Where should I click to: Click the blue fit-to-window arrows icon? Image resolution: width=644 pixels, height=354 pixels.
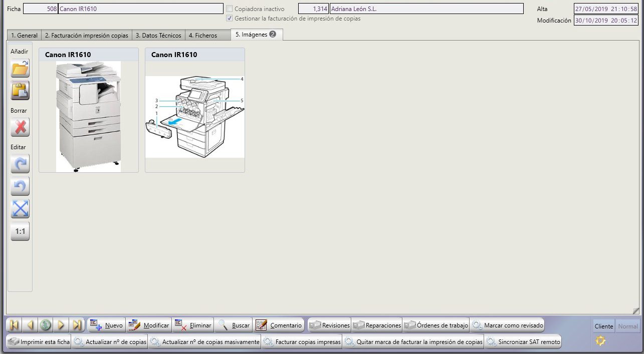coord(20,209)
